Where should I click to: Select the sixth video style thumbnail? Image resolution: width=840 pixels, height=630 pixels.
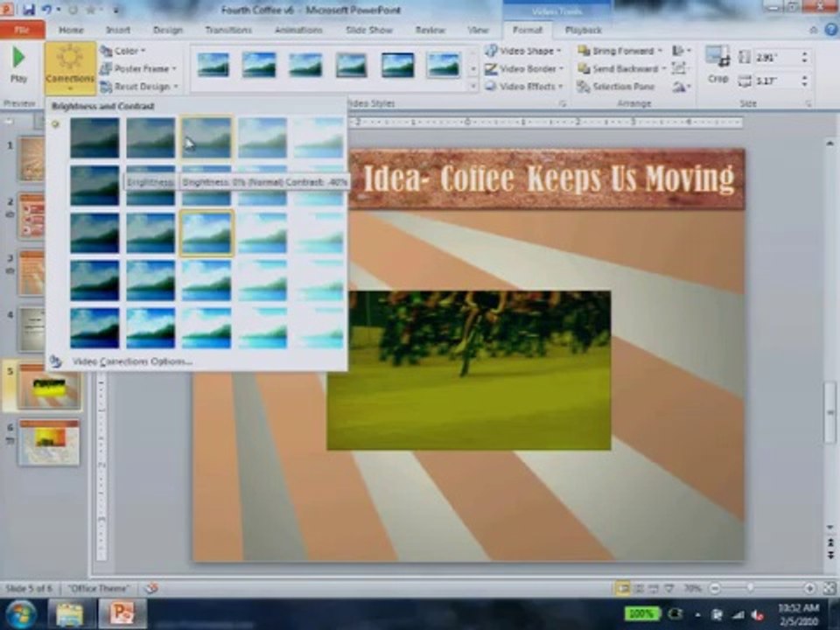[x=443, y=65]
